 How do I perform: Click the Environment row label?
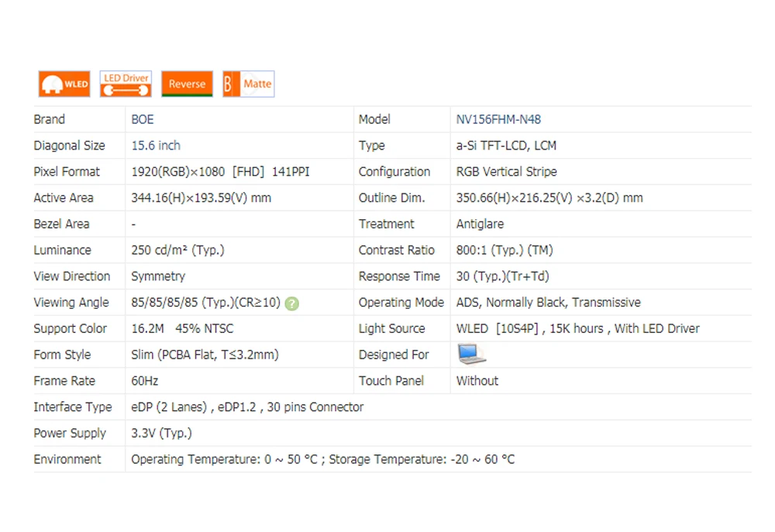point(67,460)
